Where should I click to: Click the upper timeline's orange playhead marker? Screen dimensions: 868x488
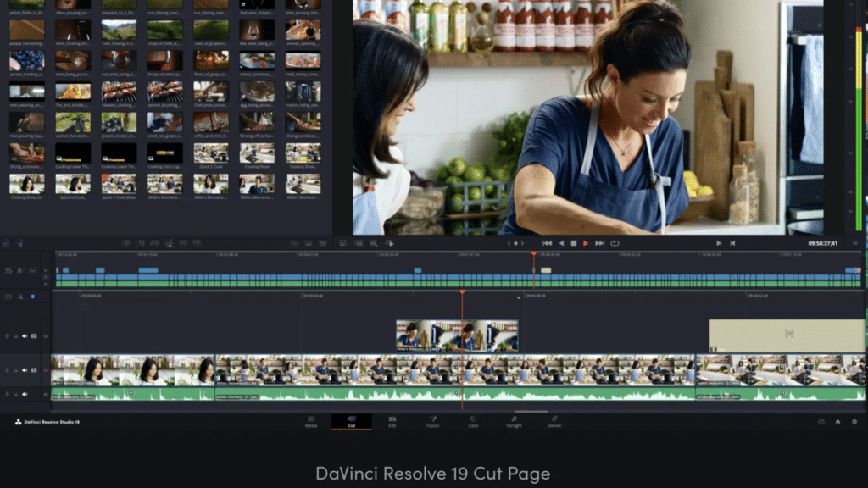click(533, 253)
